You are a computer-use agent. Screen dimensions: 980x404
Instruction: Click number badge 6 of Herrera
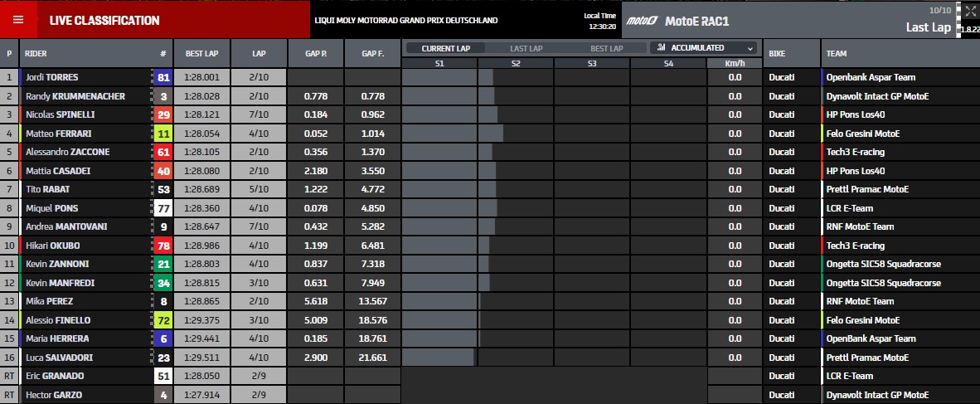coord(163,338)
